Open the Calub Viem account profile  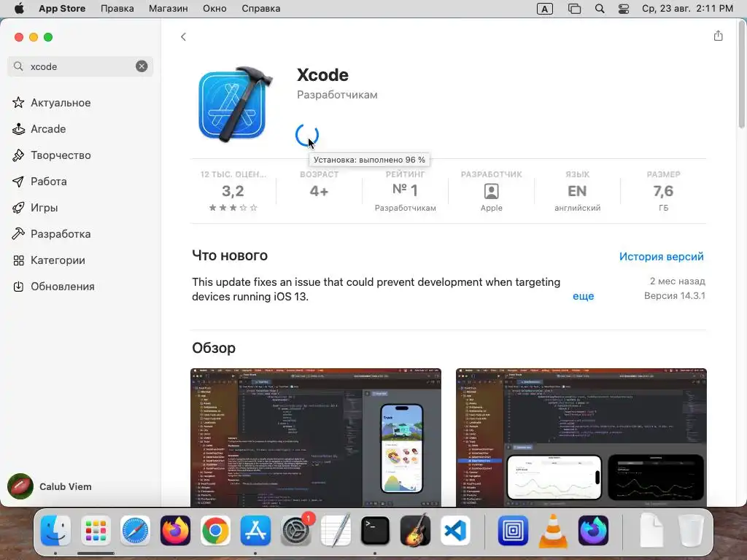[x=50, y=486]
